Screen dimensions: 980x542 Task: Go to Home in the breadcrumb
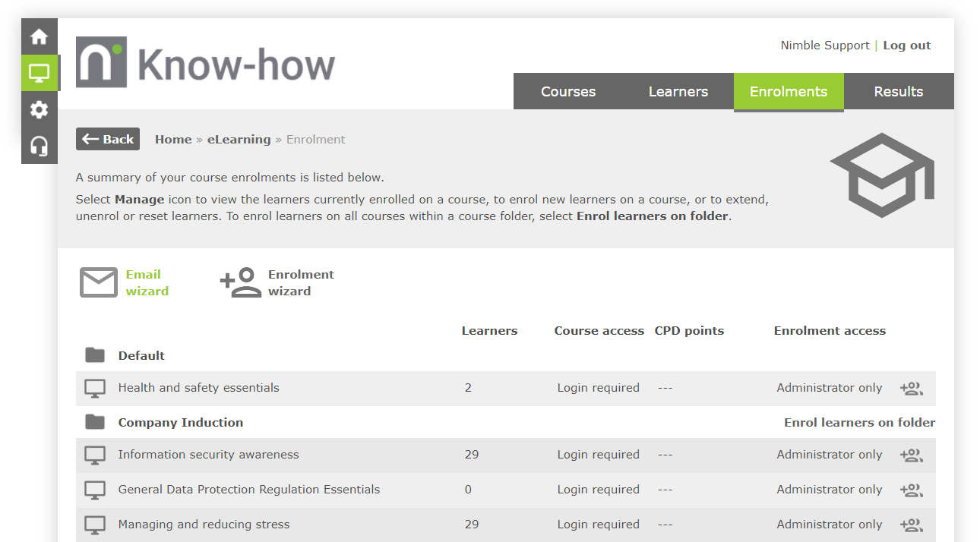[173, 140]
